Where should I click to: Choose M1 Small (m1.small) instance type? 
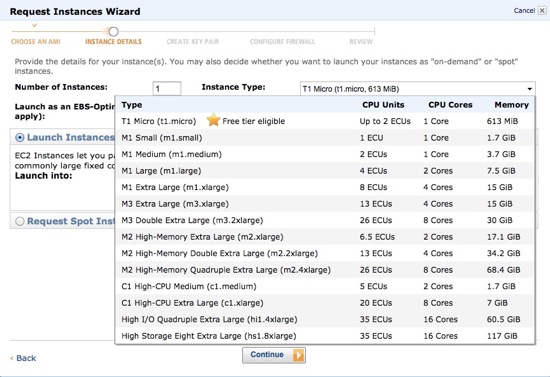pos(324,138)
